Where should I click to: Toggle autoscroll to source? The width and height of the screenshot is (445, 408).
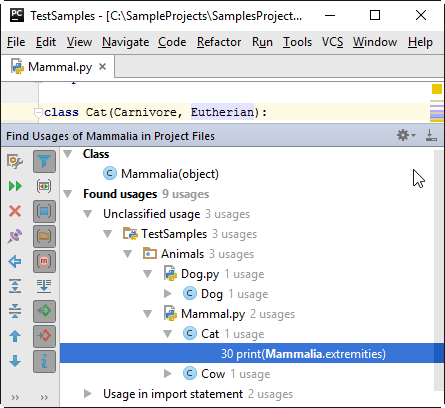[44, 286]
